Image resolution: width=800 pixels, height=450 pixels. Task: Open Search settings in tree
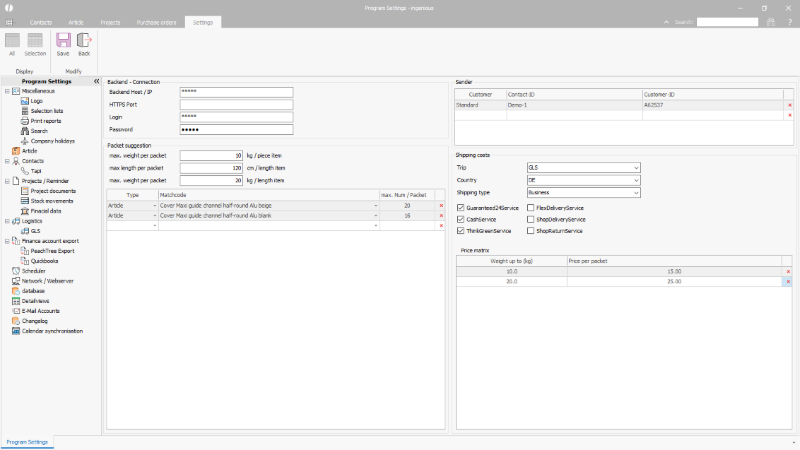(39, 131)
